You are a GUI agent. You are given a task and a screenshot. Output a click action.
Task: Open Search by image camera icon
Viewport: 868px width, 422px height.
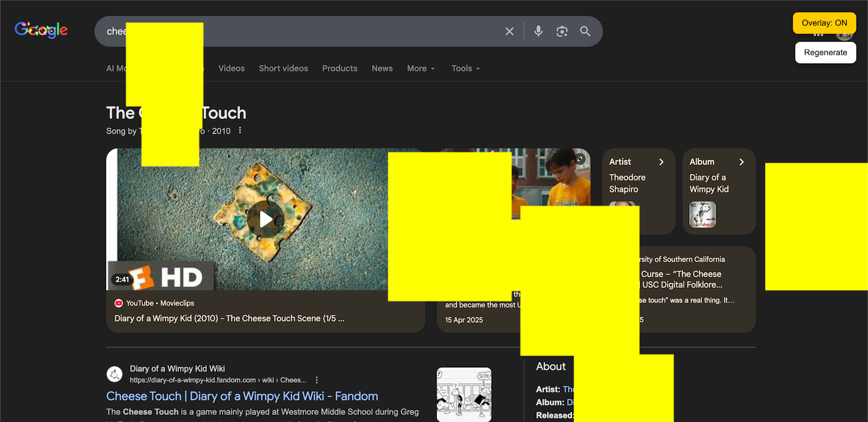pyautogui.click(x=562, y=31)
